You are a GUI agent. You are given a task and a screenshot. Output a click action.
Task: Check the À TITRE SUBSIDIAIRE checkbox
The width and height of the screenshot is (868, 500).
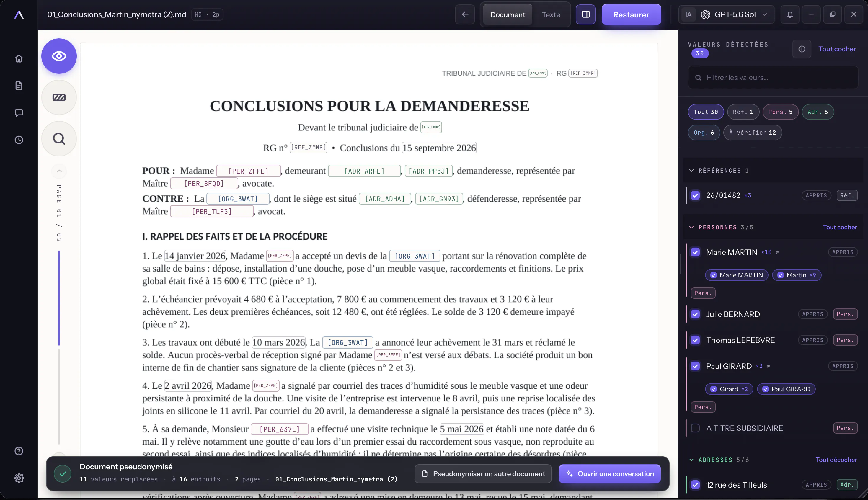point(695,428)
